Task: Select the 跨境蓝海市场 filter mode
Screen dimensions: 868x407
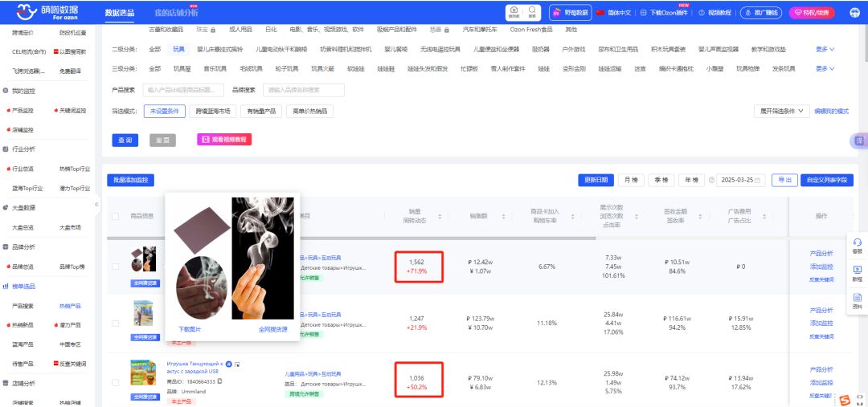Action: (x=213, y=111)
